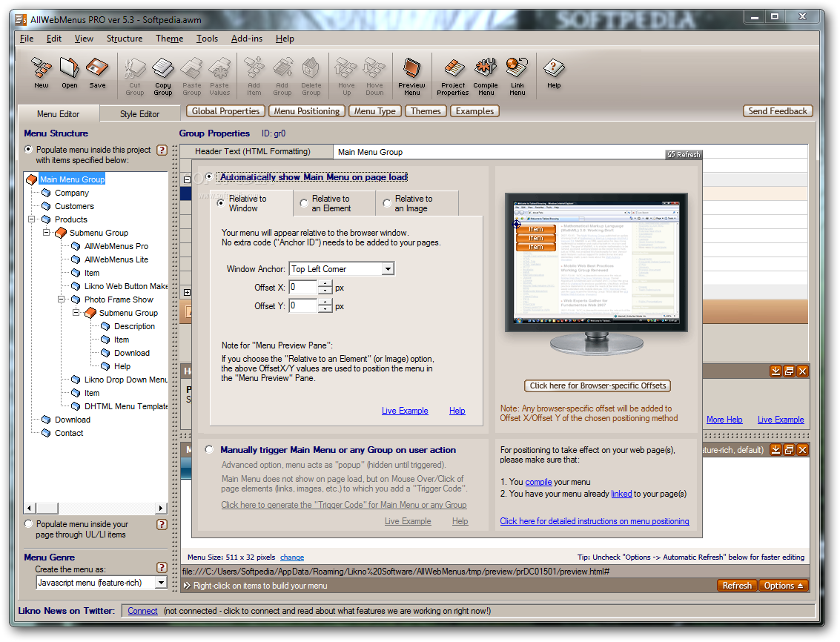Select Automatically show Main Menu on page load
The height and width of the screenshot is (642, 840).
(x=209, y=176)
